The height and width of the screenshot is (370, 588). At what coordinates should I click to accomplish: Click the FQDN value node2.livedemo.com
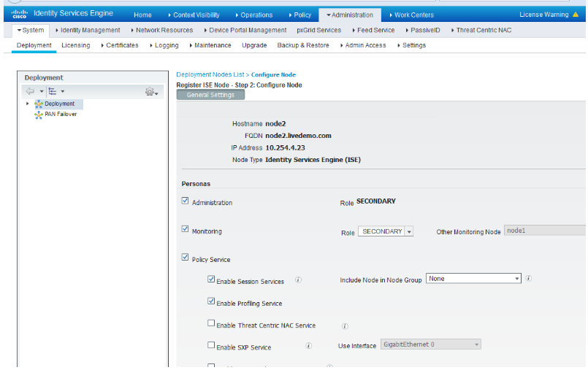point(299,136)
